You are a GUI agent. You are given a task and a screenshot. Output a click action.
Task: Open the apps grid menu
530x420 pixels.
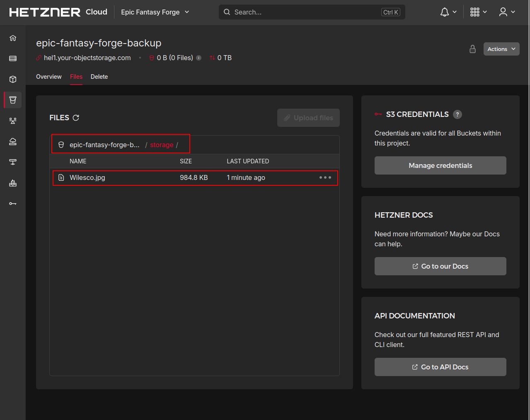click(x=479, y=12)
